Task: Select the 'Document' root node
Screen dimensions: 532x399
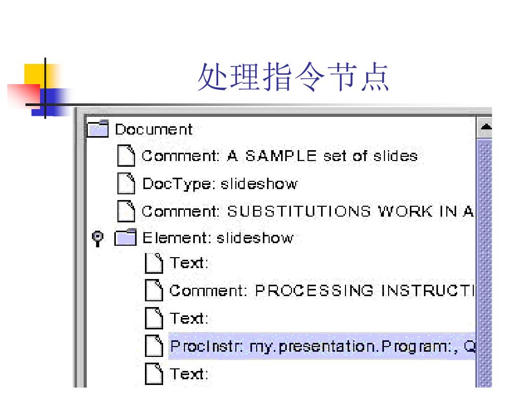Action: [153, 129]
